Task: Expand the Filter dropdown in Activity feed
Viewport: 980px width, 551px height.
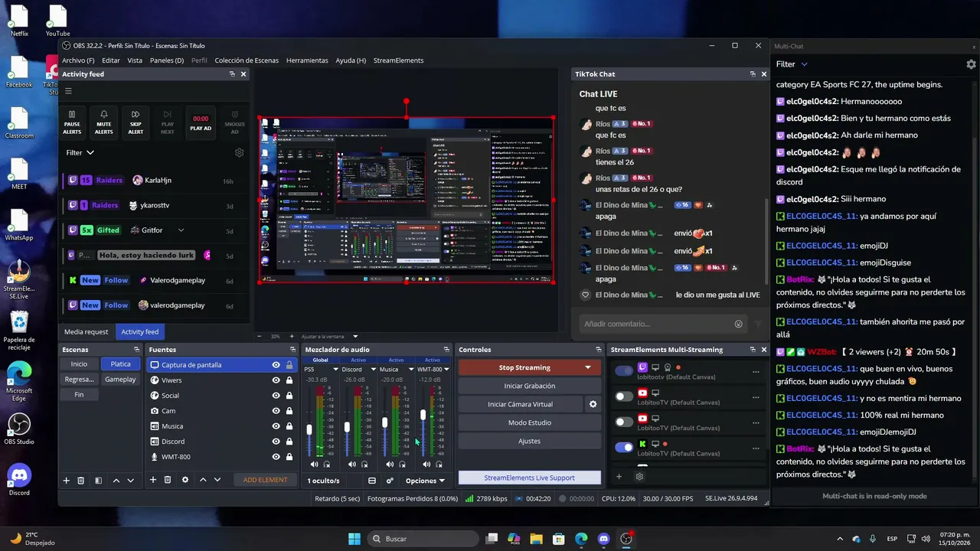Action: 80,152
